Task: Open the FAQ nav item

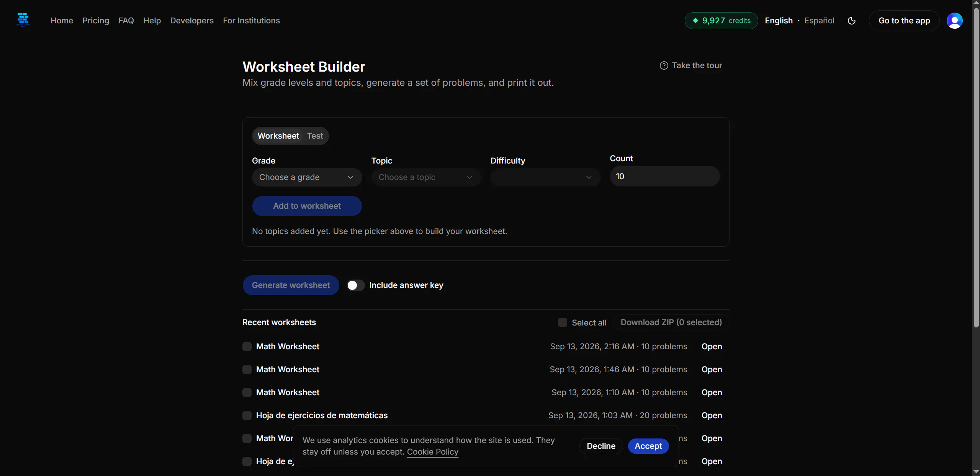Action: [126, 21]
